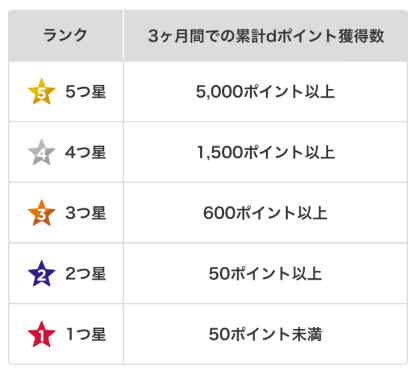This screenshot has width=413, height=372.
Task: Click the blue 2-star rank icon
Action: pyautogui.click(x=41, y=274)
